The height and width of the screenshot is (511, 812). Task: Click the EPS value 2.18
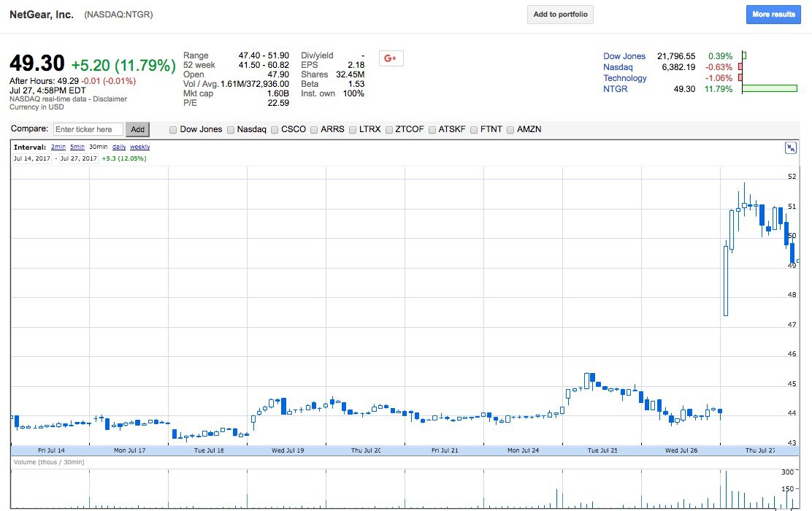click(356, 65)
